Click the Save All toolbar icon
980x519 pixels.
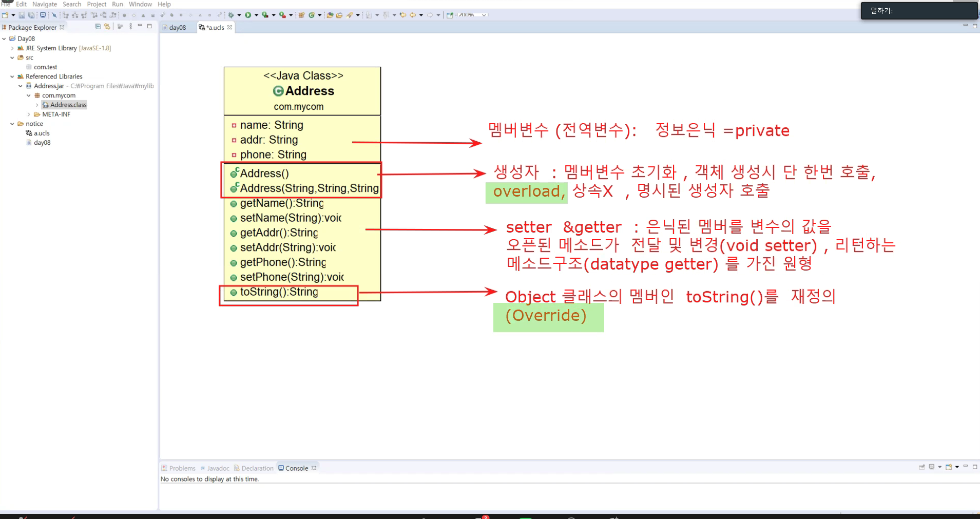31,15
